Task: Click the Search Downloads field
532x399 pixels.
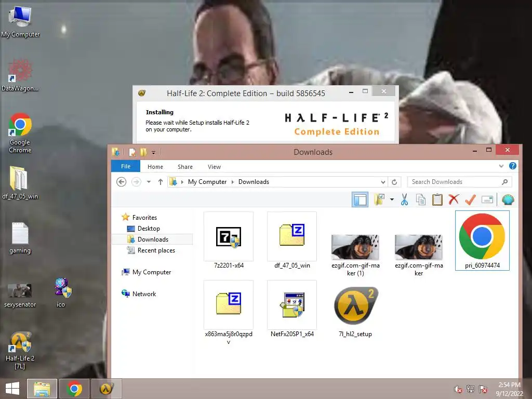Action: (459, 182)
